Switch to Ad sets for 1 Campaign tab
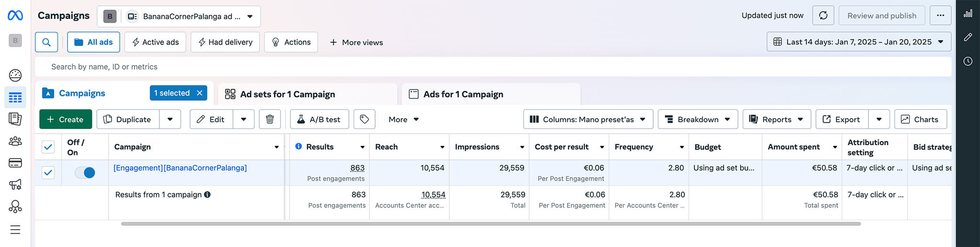Image resolution: width=980 pixels, height=247 pixels. [307, 94]
